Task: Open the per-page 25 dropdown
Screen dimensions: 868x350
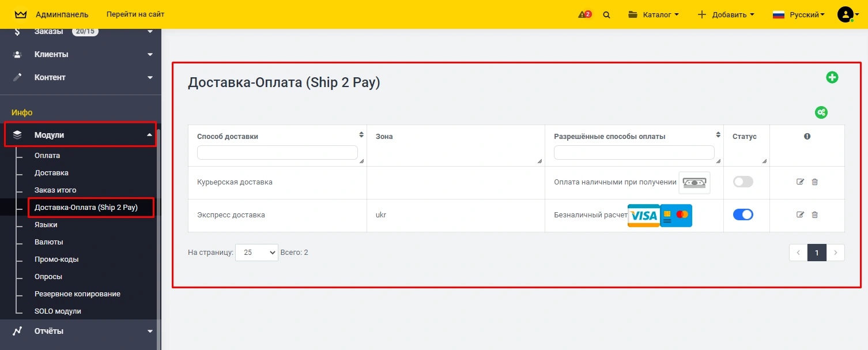Action: click(x=256, y=253)
